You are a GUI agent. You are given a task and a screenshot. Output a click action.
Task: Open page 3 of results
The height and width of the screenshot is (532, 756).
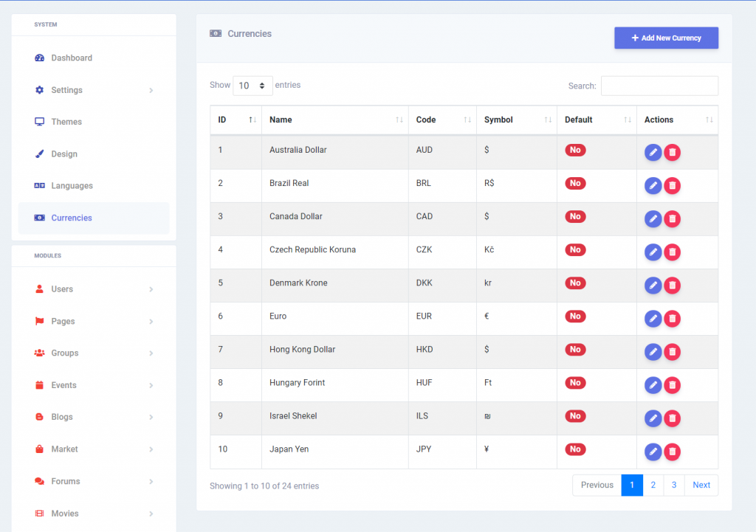[x=674, y=486]
